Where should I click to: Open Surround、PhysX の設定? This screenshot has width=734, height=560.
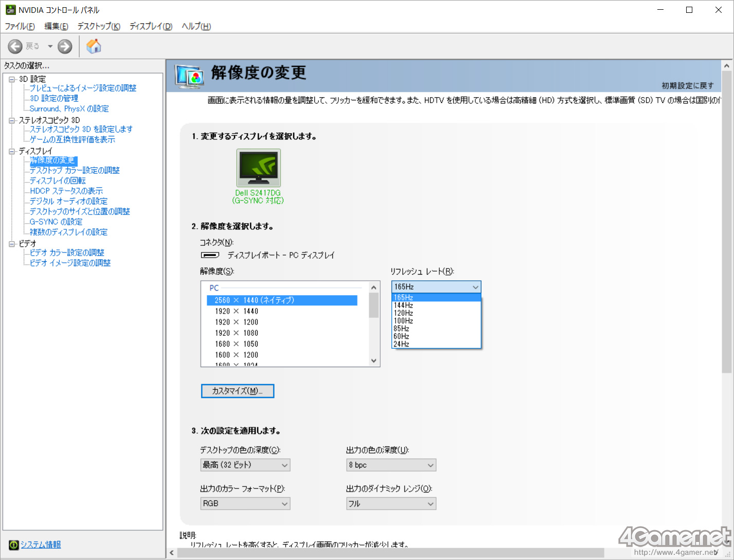coord(69,109)
